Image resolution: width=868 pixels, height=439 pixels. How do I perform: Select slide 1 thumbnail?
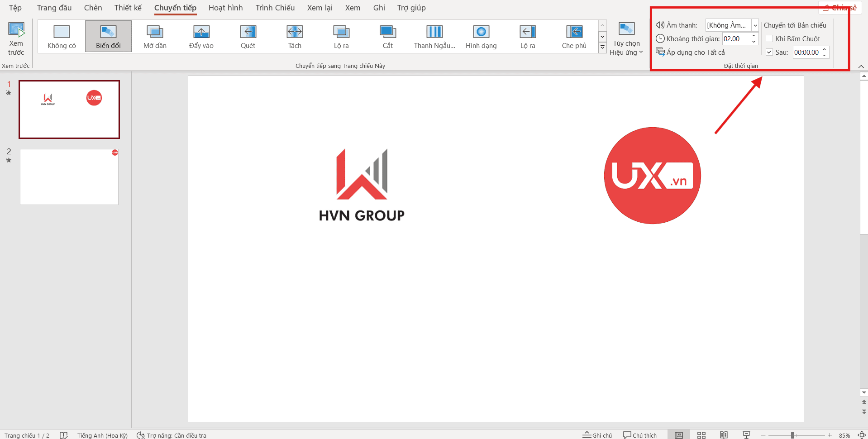pos(69,110)
